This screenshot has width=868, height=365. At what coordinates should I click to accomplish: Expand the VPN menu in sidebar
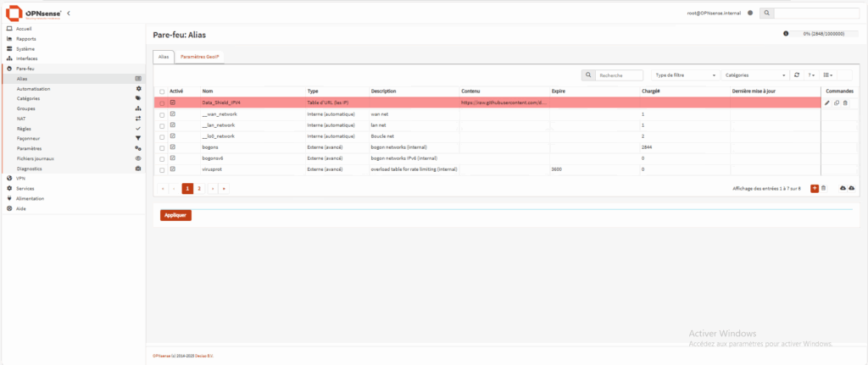(21, 178)
